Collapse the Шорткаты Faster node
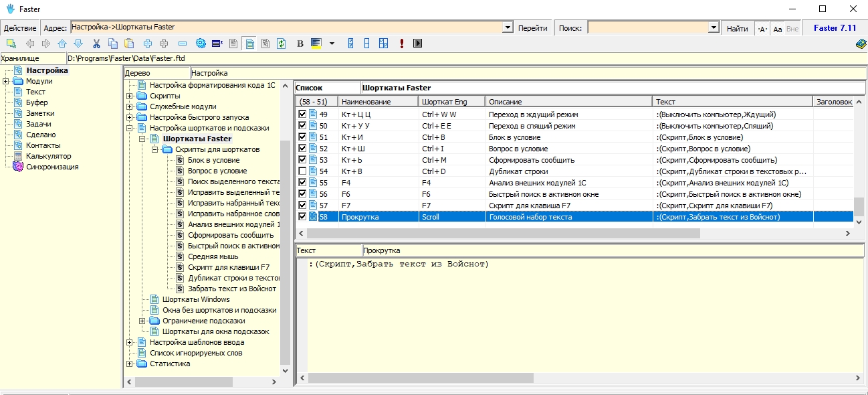The image size is (868, 395). click(142, 139)
